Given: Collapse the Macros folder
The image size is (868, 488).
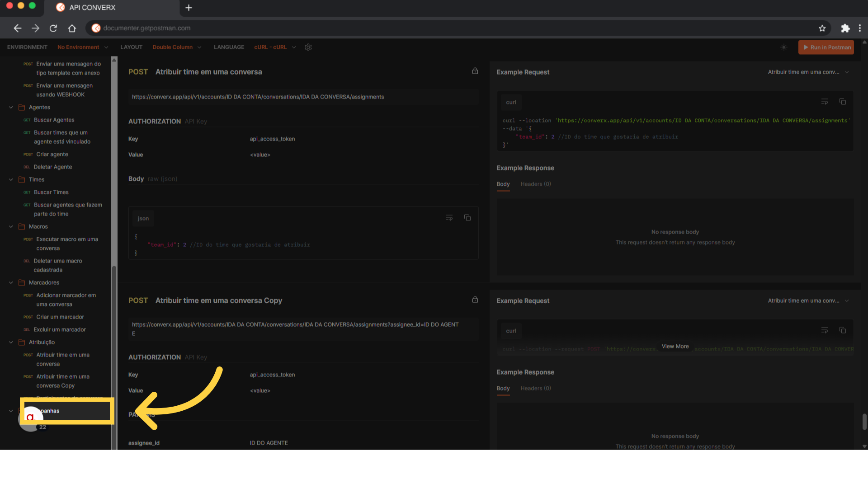Looking at the screenshot, I should point(11,226).
